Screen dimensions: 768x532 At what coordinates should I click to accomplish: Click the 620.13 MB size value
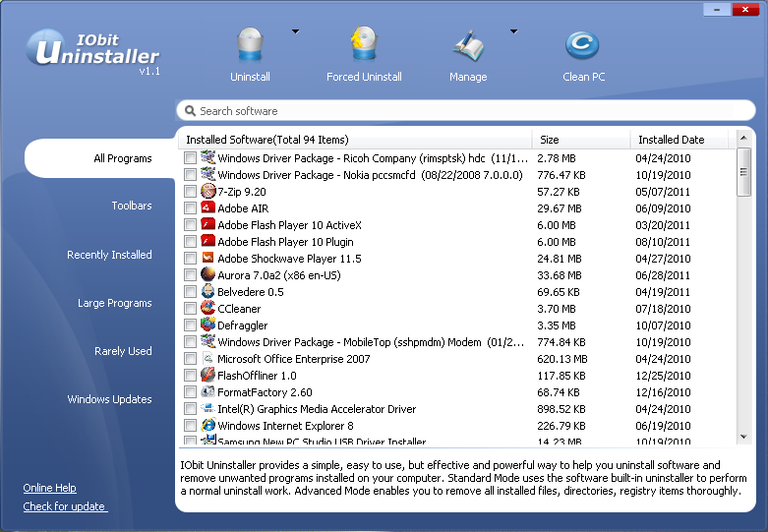click(561, 359)
